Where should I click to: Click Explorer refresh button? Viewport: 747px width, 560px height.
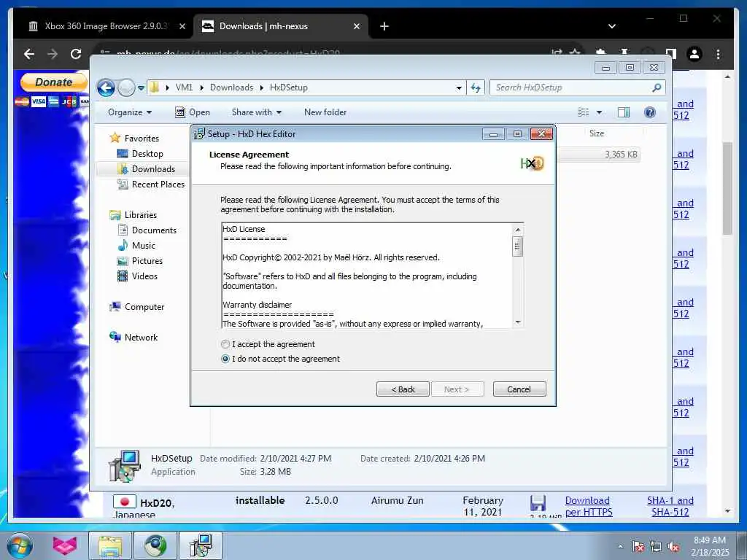[x=476, y=87]
